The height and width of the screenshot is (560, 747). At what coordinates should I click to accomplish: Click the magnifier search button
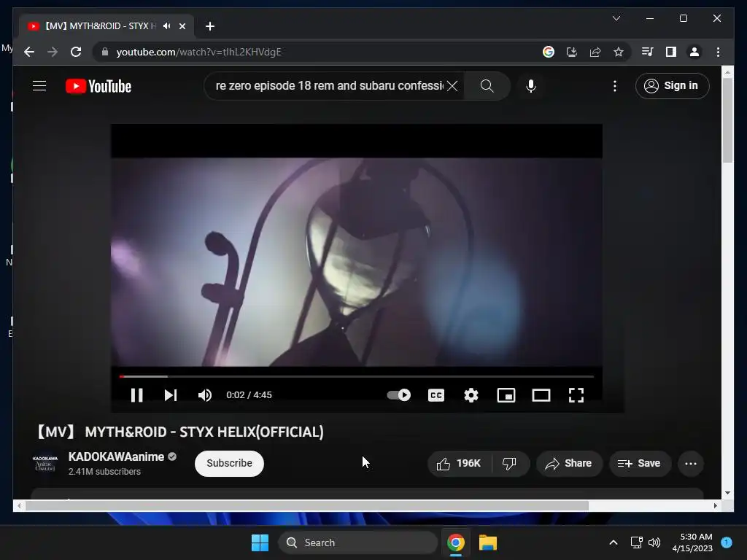487,86
